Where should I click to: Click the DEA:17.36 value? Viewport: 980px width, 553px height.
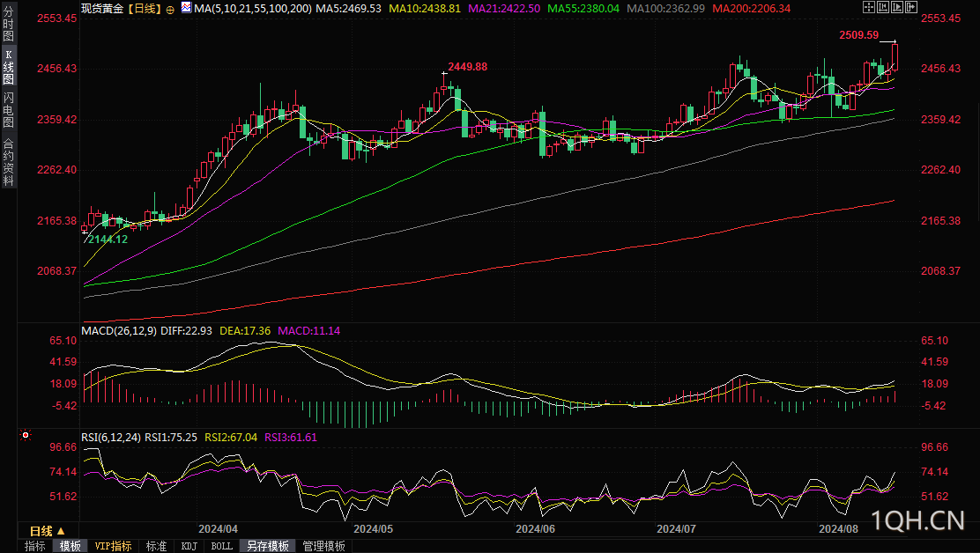click(x=245, y=331)
